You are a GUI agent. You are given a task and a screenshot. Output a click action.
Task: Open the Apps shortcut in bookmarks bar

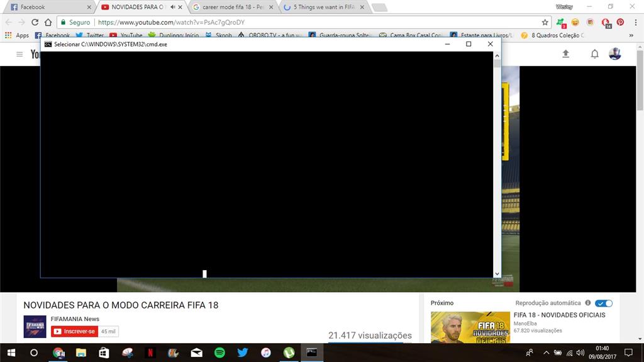(x=17, y=35)
